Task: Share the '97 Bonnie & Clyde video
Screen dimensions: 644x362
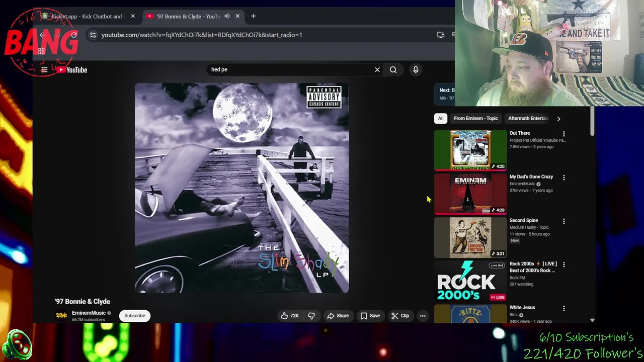Action: tap(338, 316)
